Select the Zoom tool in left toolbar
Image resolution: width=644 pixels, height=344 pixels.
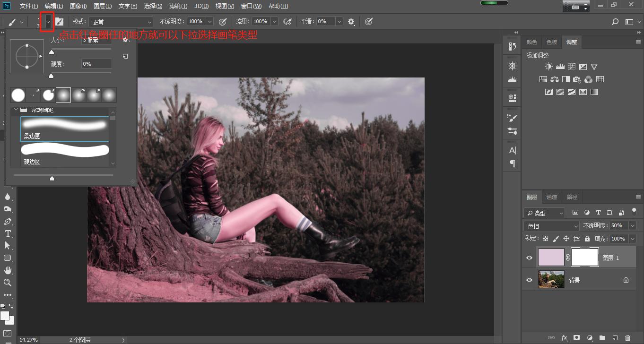pyautogui.click(x=8, y=283)
